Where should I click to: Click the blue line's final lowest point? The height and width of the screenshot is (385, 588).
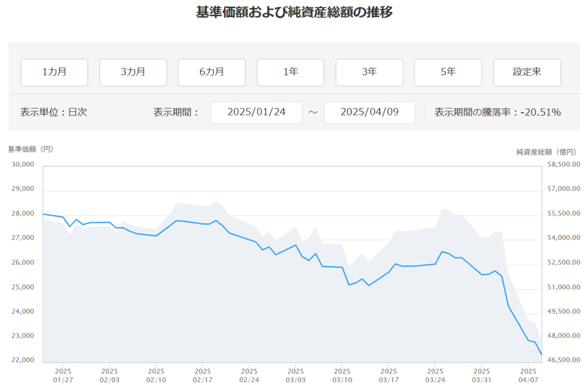[541, 355]
